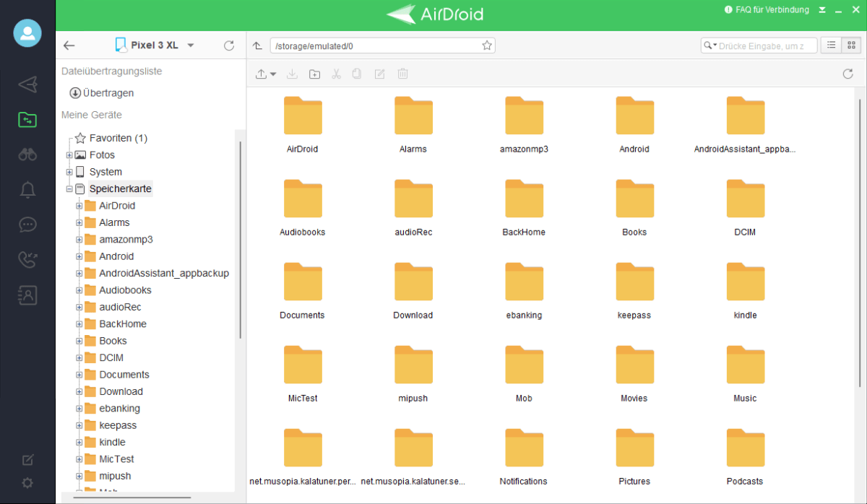Viewport: 867px width, 504px height.
Task: Open FAQ für Verbindung link
Action: tap(766, 11)
